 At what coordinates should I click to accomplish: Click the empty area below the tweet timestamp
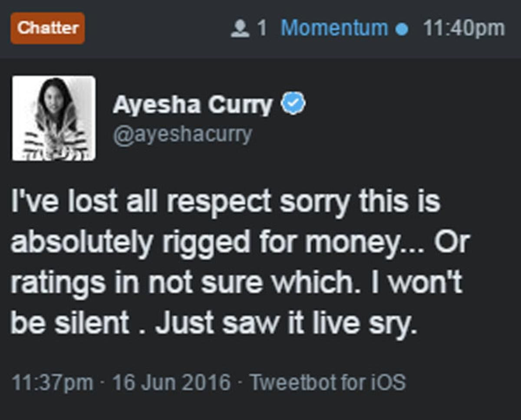click(x=260, y=407)
